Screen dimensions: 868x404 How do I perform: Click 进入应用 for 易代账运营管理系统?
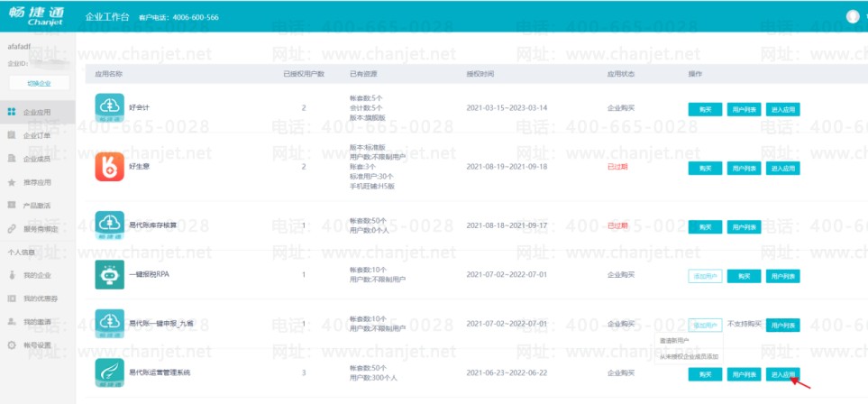[x=782, y=374]
